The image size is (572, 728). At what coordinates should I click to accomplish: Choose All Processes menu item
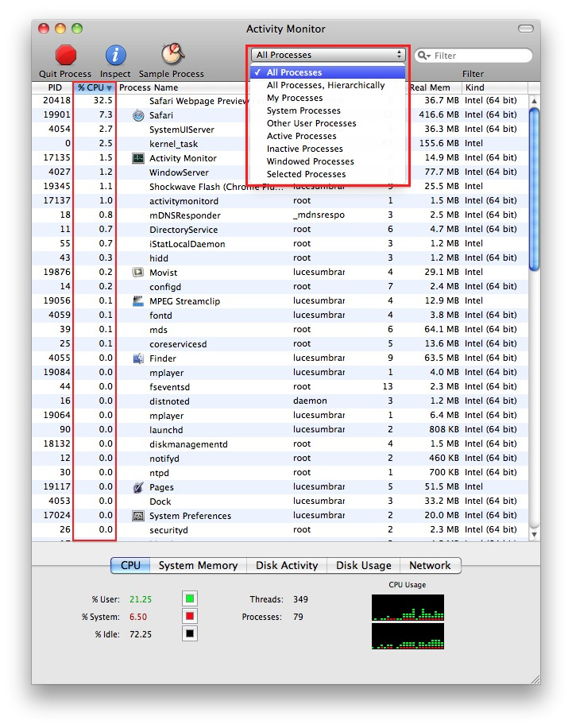328,72
